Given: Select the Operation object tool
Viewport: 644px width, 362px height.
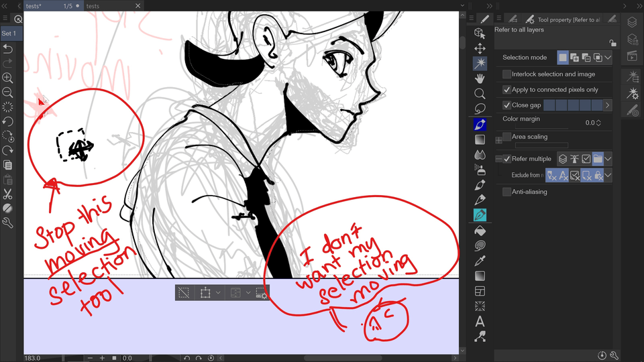Looking at the screenshot, I should (480, 34).
